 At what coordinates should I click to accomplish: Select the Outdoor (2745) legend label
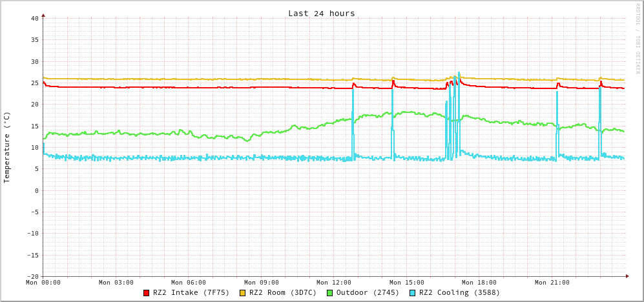pyautogui.click(x=368, y=293)
